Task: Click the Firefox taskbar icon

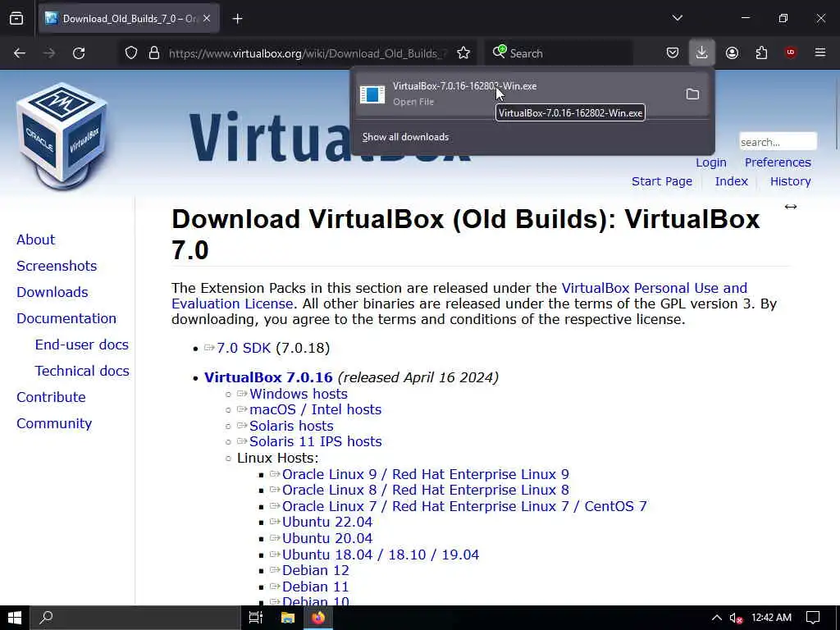Action: click(318, 618)
